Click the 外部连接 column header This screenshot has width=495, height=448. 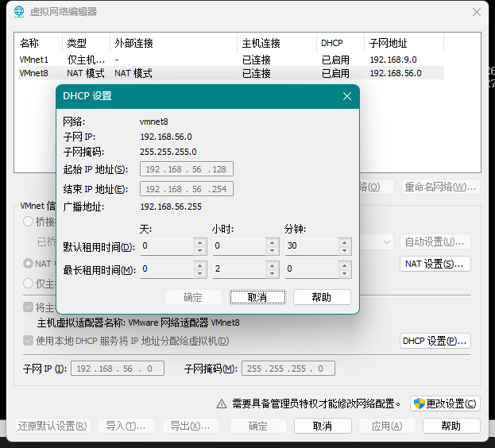coord(174,43)
